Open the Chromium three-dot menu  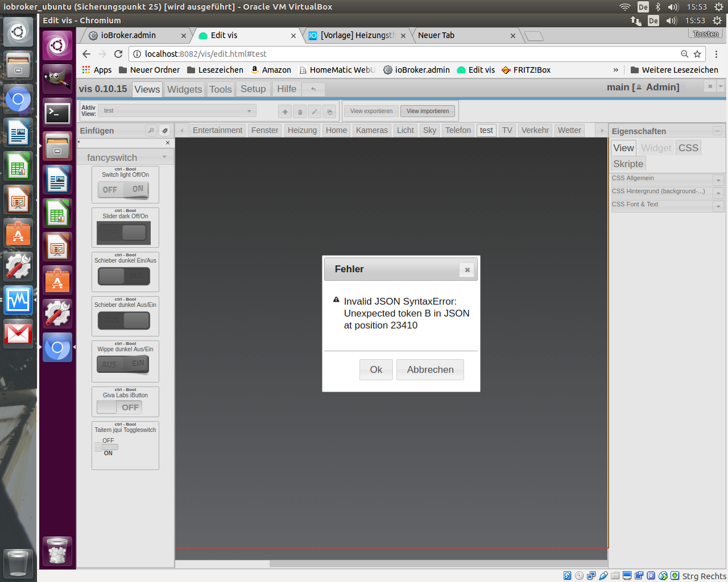(716, 54)
